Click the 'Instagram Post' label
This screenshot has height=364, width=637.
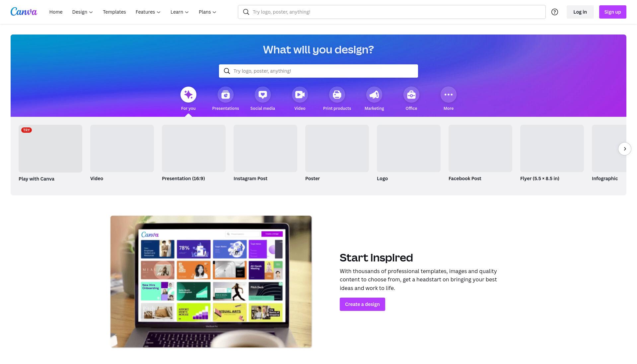[x=250, y=179]
